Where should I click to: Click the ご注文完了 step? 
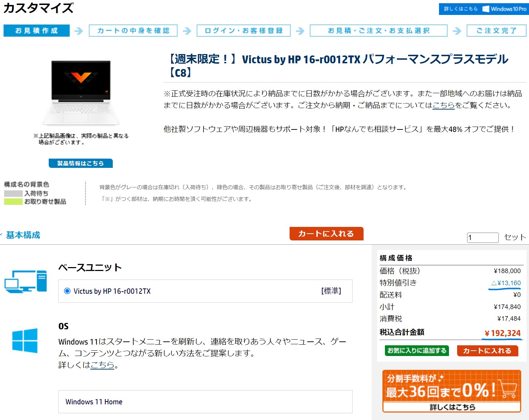(497, 31)
